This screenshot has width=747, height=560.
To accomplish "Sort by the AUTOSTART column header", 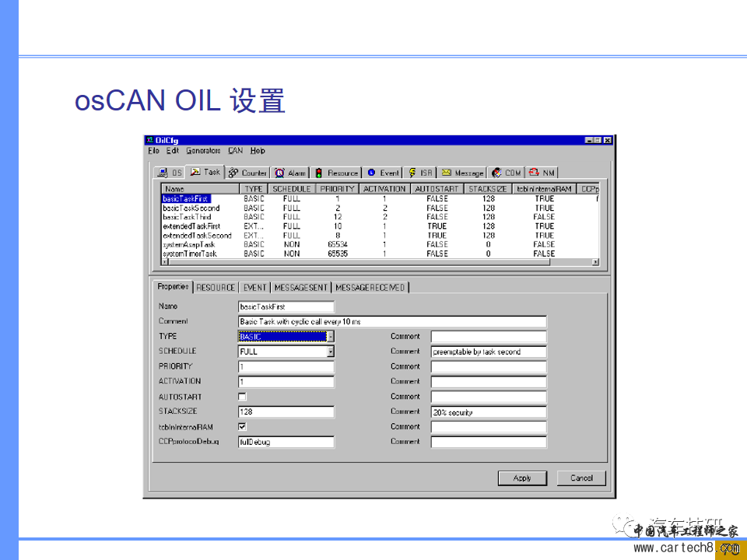I will point(437,189).
